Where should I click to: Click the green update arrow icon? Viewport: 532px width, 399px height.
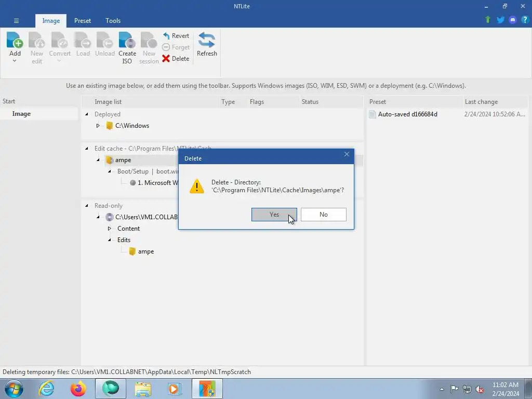click(x=488, y=20)
